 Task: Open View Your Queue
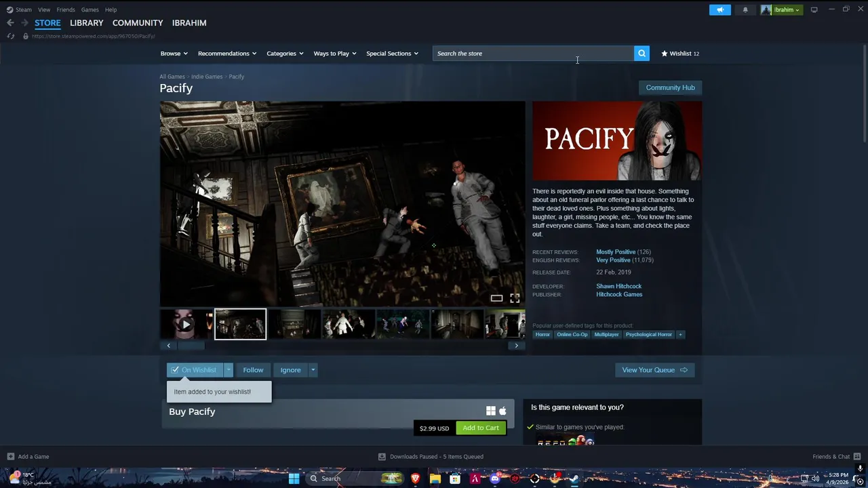pos(655,370)
